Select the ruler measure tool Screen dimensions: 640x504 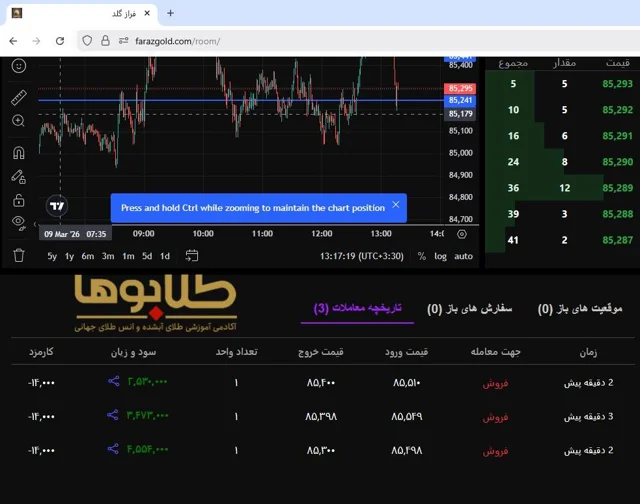click(19, 97)
